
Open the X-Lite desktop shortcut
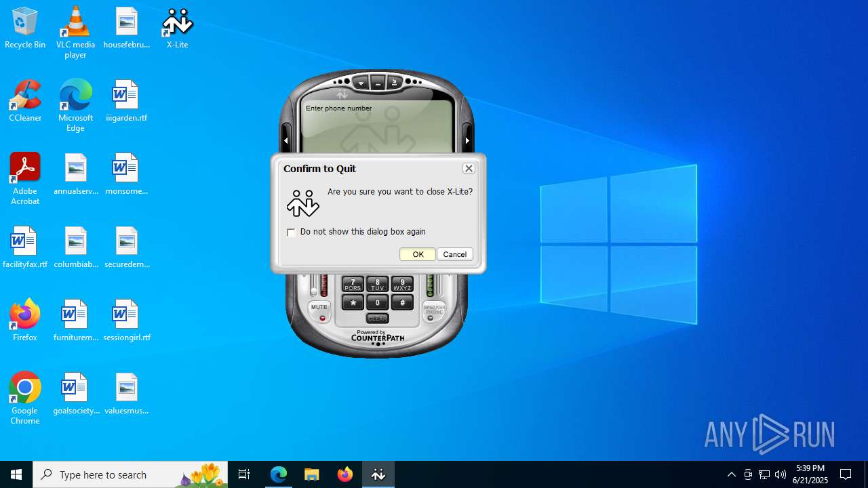(177, 28)
